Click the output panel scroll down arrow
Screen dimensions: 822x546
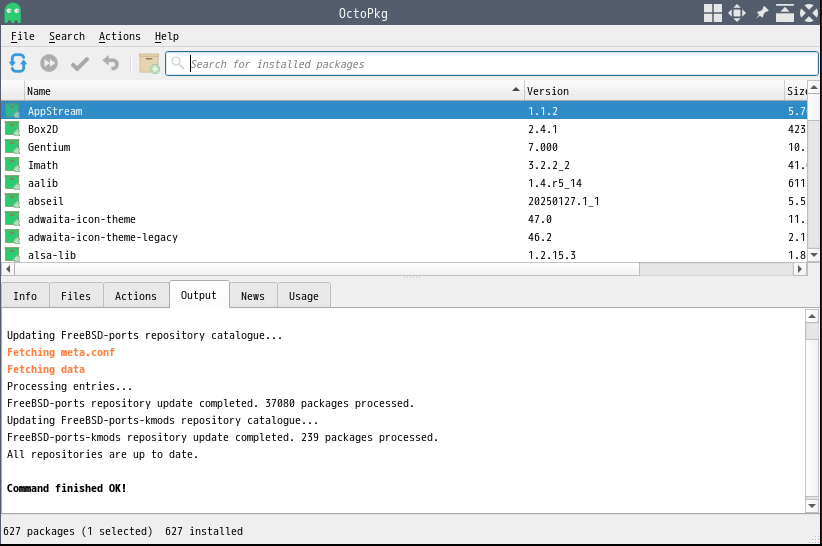pyautogui.click(x=812, y=506)
